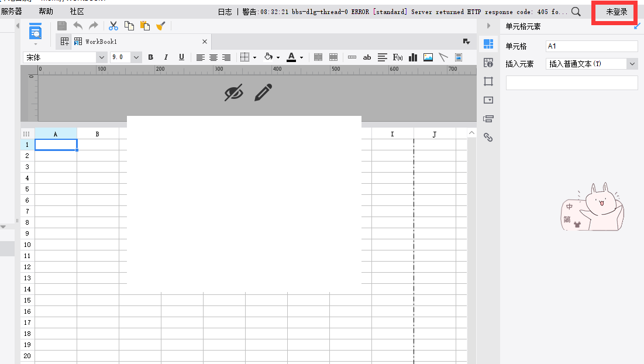
Task: Close the WorkBook1 tab
Action: (205, 42)
